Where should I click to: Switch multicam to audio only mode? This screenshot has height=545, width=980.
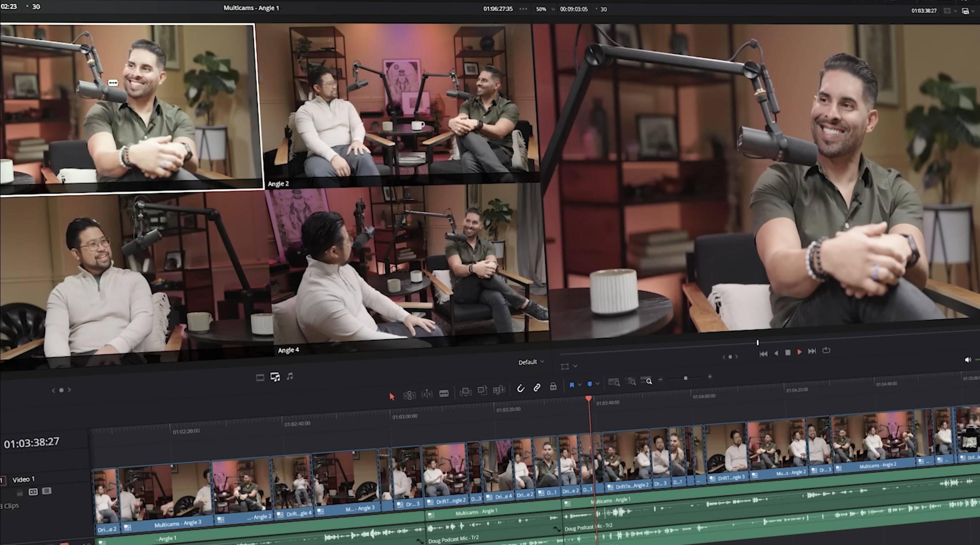click(290, 376)
